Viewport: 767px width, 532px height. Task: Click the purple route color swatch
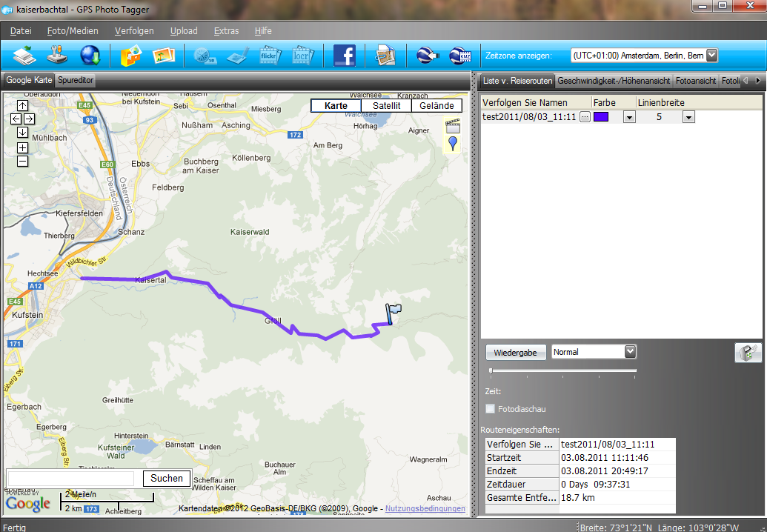601,117
